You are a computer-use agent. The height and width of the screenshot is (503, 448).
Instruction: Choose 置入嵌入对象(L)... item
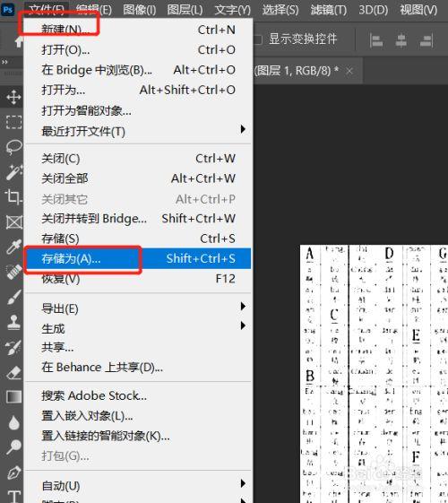[x=137, y=415]
